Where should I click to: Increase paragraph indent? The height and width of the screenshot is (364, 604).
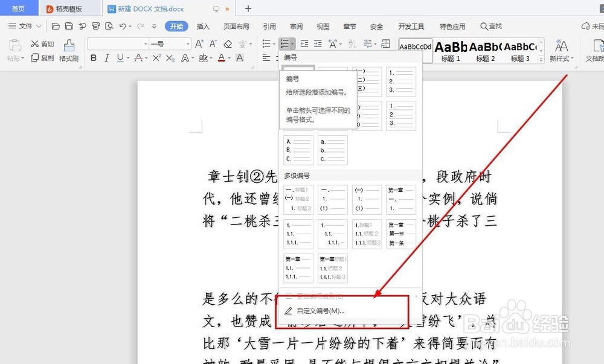coord(318,44)
